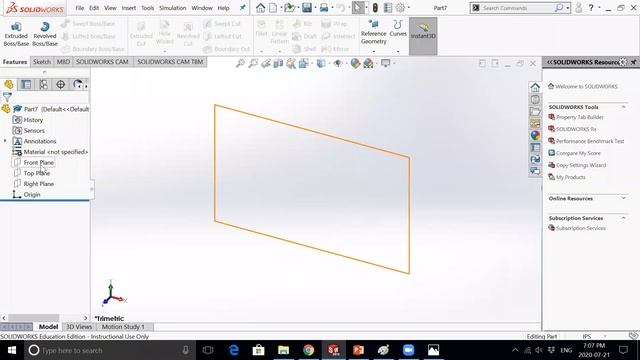Screen dimensions: 640x360
Task: Open the Options gear icon
Action: 400,8
